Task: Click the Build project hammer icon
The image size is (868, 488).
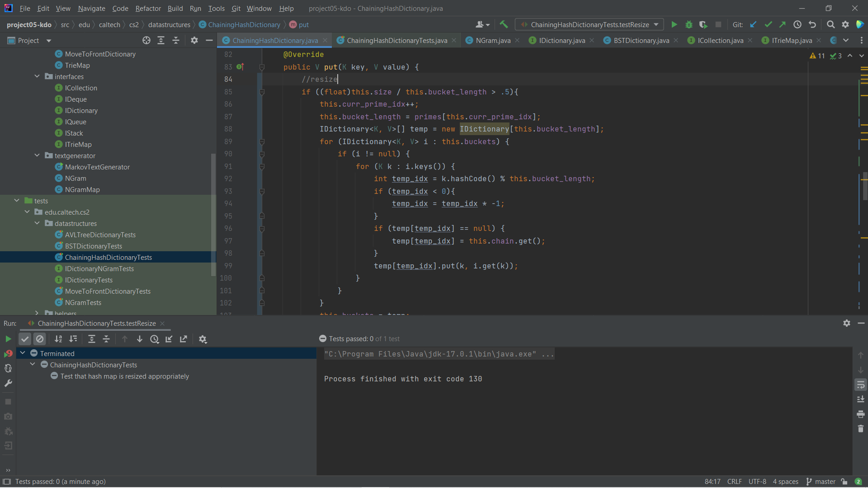Action: coord(504,24)
